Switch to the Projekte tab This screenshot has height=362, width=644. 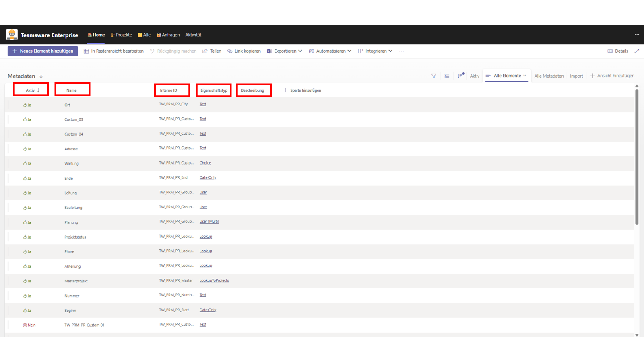[122, 35]
